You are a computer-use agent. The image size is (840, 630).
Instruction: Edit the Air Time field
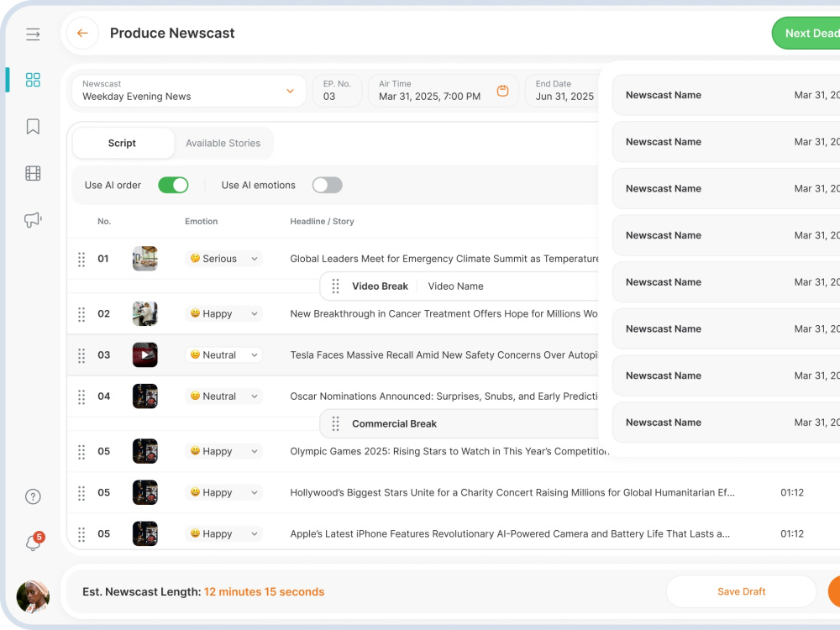[443, 91]
